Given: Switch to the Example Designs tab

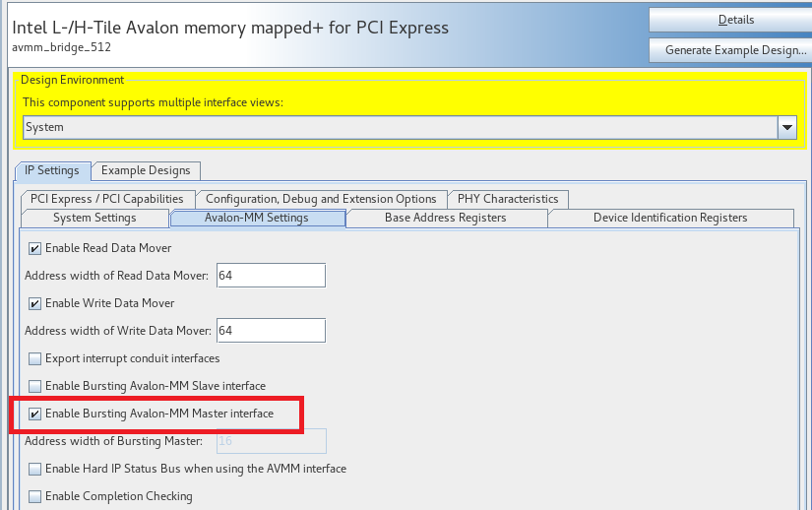Looking at the screenshot, I should click(x=146, y=170).
